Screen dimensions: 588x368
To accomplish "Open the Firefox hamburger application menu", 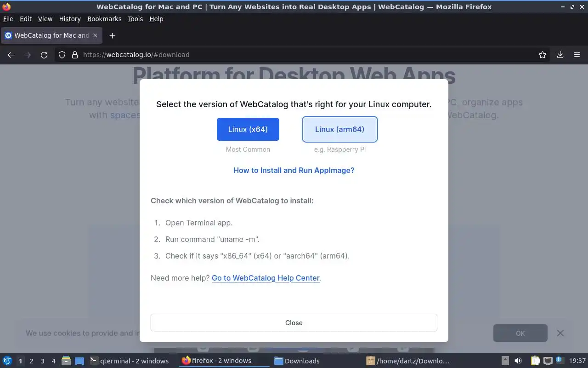I will [577, 55].
